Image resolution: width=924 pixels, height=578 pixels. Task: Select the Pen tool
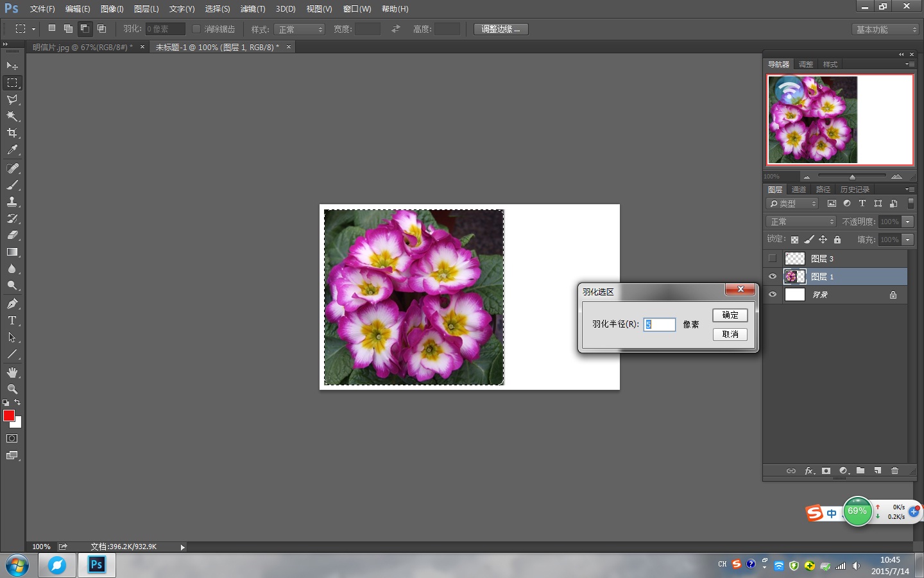tap(12, 304)
